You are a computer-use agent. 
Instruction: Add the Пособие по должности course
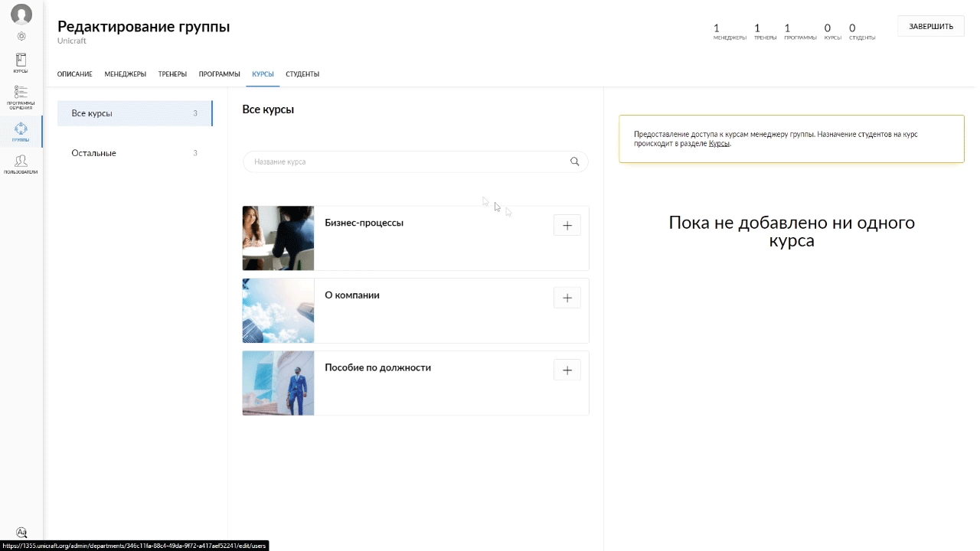(567, 370)
